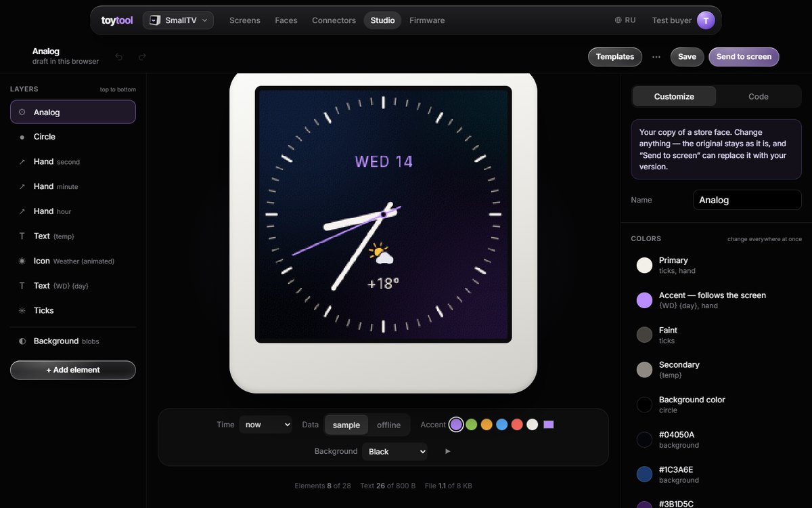Pick the purple accent circle
The width and height of the screenshot is (812, 508).
(456, 425)
